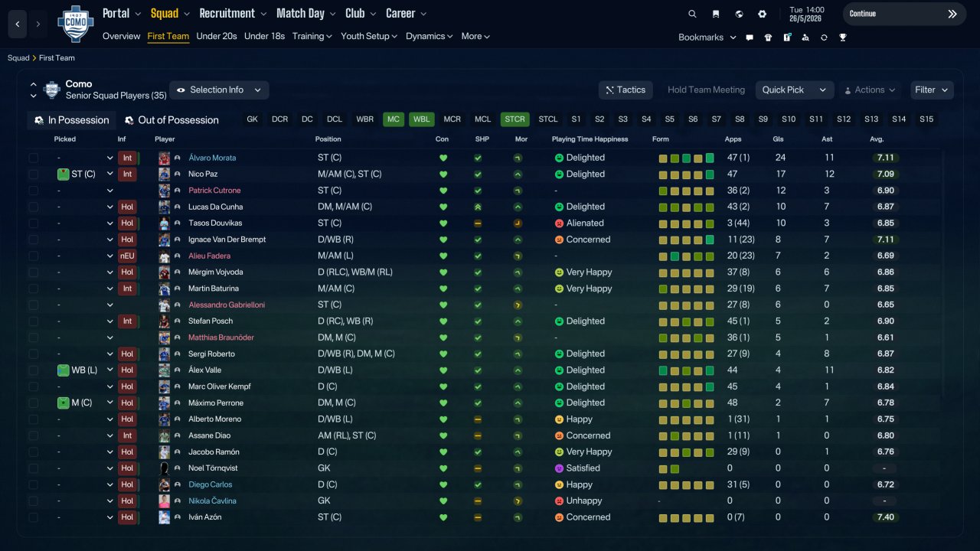Click the Continue button
This screenshot has width=980, height=551.
pyautogui.click(x=905, y=14)
